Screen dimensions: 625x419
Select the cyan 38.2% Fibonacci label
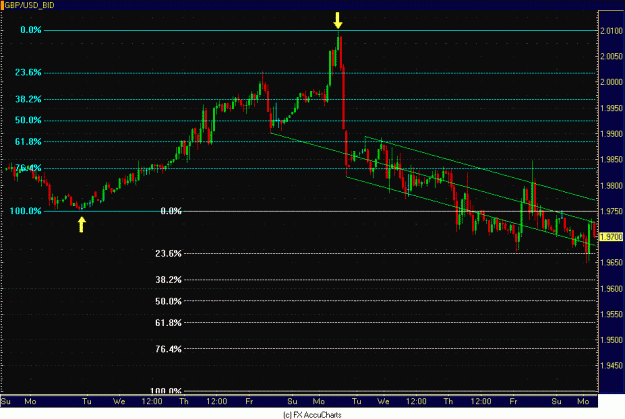pyautogui.click(x=28, y=99)
